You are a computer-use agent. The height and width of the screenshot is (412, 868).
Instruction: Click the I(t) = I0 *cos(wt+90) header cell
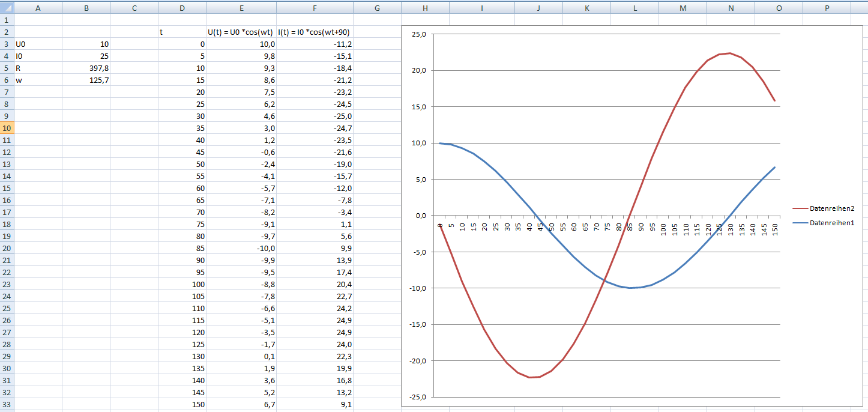(x=315, y=32)
